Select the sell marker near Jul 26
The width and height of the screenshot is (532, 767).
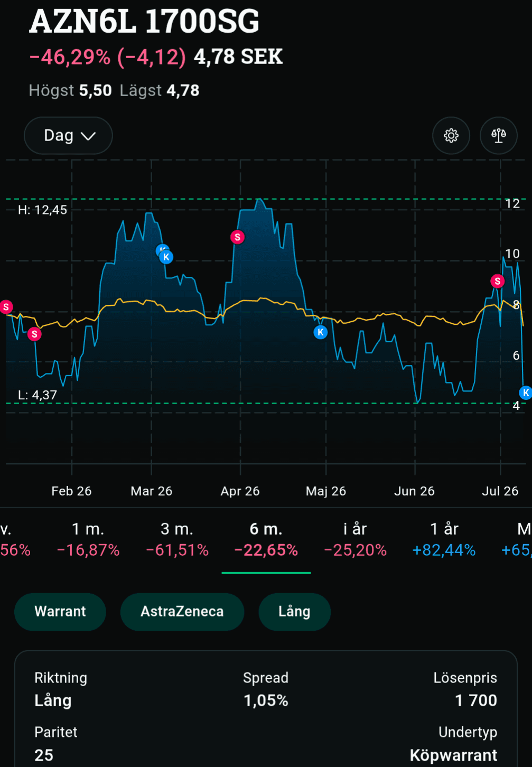tap(497, 281)
